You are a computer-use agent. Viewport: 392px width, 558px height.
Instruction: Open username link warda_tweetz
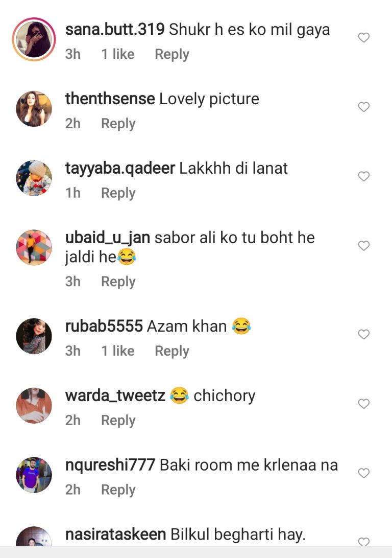(x=115, y=396)
